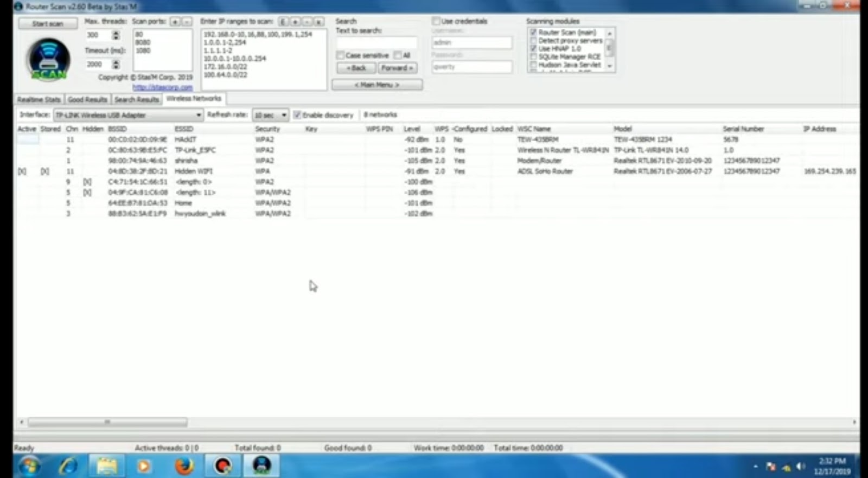Image resolution: width=868 pixels, height=478 pixels.
Task: Select the HAckIT network row
Action: tap(437, 139)
